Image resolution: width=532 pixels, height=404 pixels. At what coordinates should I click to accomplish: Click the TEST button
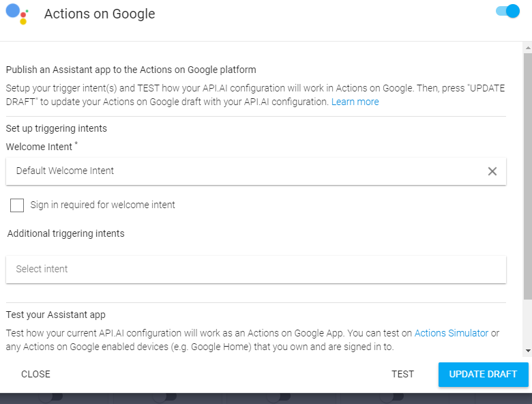402,374
